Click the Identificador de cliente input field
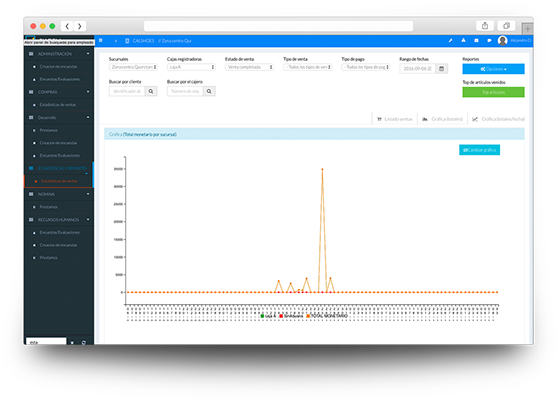 coord(127,91)
